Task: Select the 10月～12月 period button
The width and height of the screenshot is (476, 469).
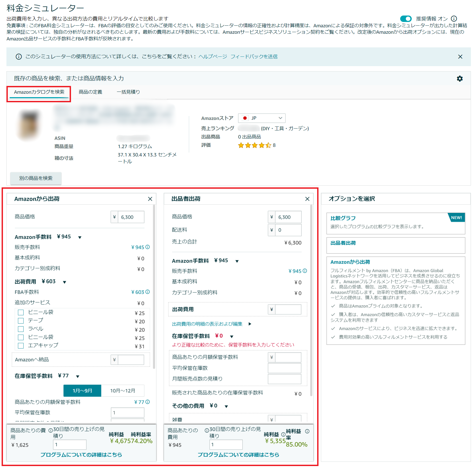Action: (123, 391)
